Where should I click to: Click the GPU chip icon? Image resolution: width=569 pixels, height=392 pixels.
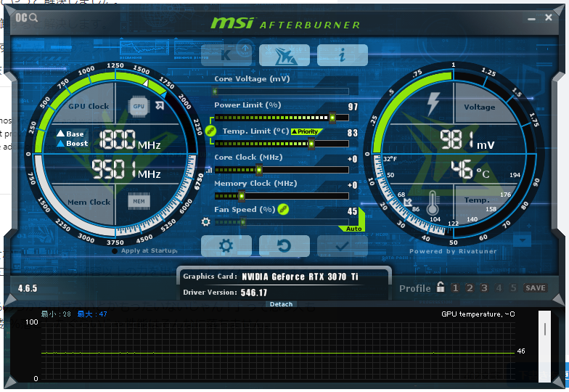pyautogui.click(x=139, y=106)
